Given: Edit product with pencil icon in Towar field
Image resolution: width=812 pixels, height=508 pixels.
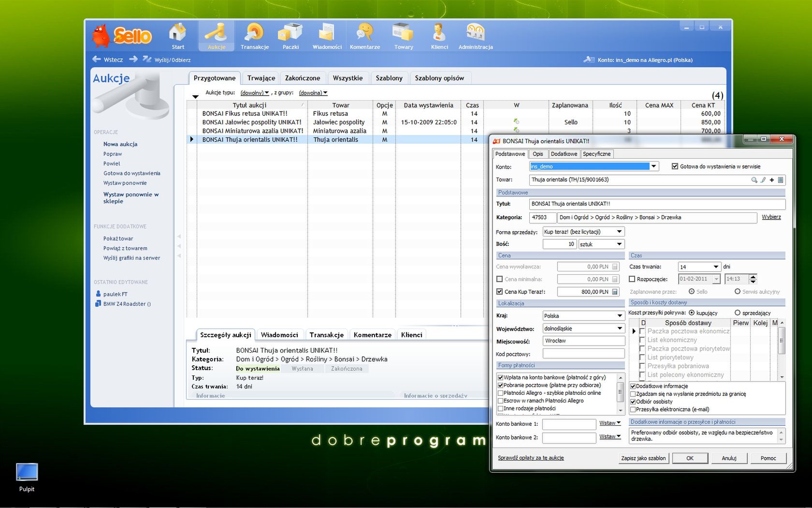Looking at the screenshot, I should coord(763,180).
